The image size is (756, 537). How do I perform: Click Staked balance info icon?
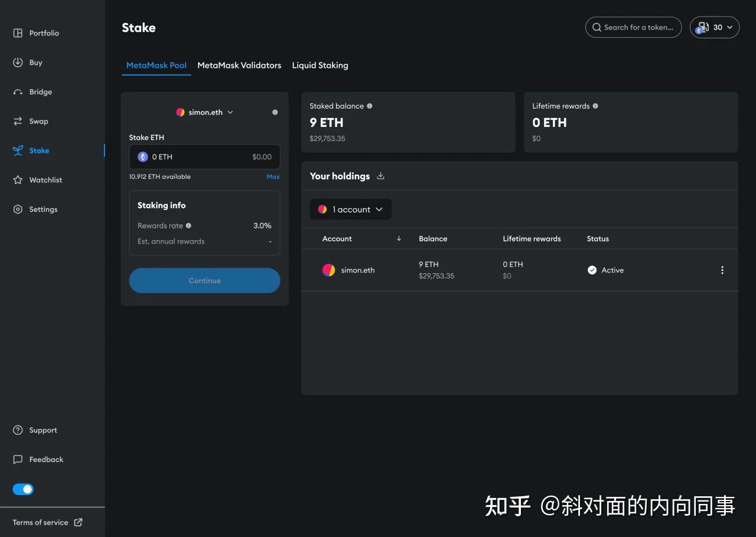click(x=370, y=106)
